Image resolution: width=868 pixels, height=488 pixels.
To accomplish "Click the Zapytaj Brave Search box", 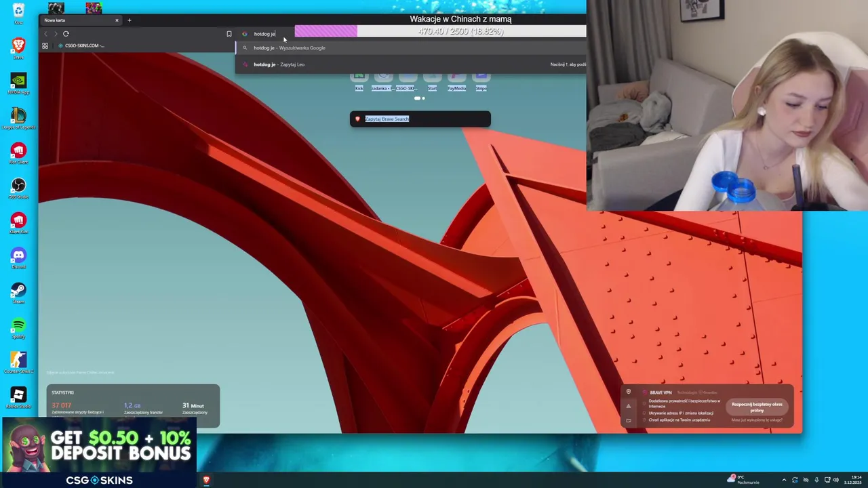I will [x=420, y=119].
